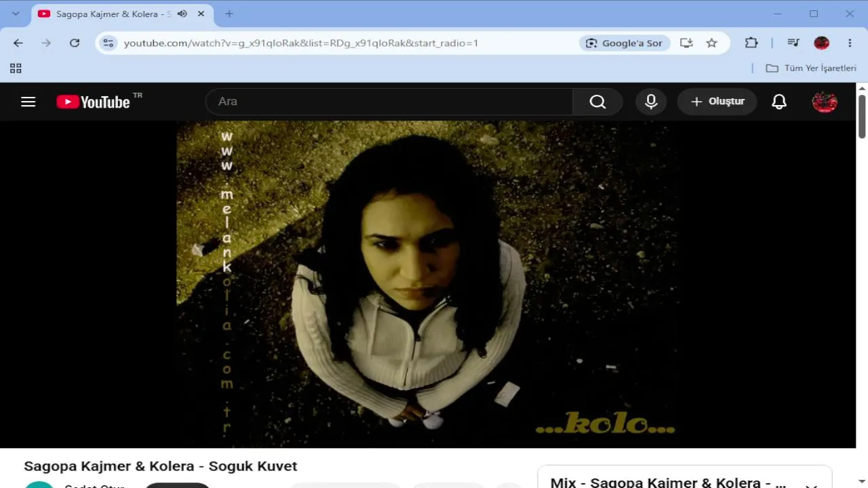Select the Sagopa Kajmer & Kolera browser tab
Image resolution: width=868 pixels, height=488 pixels.
point(122,14)
